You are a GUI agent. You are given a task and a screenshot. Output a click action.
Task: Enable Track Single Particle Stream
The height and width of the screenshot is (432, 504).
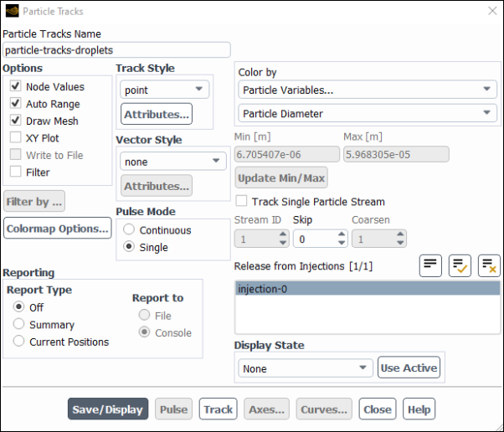241,201
